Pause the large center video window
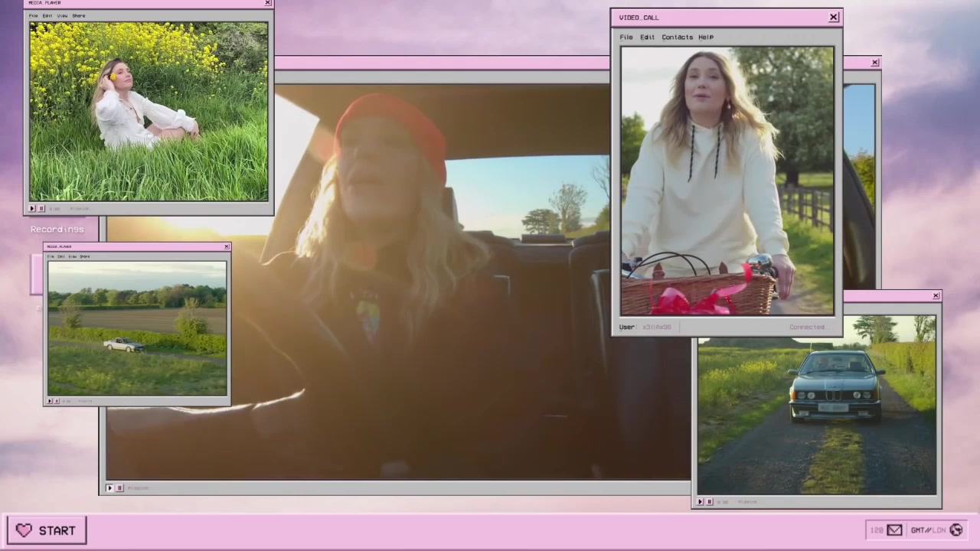980x551 pixels. [119, 487]
